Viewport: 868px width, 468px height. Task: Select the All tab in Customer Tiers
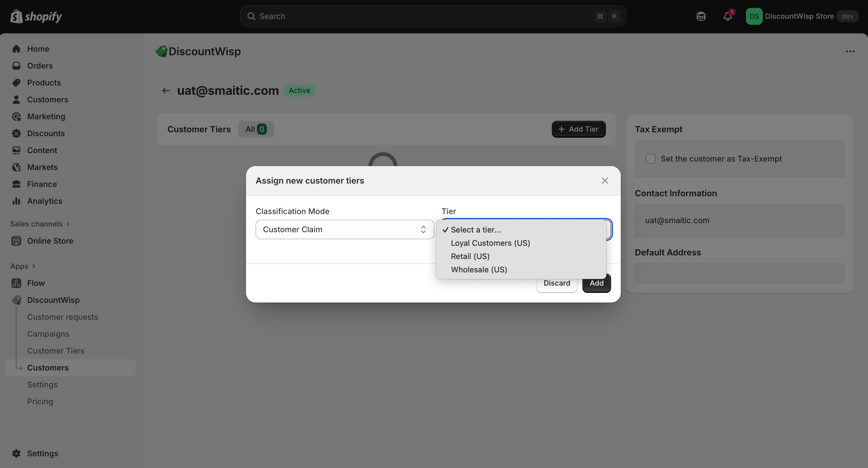click(x=256, y=129)
